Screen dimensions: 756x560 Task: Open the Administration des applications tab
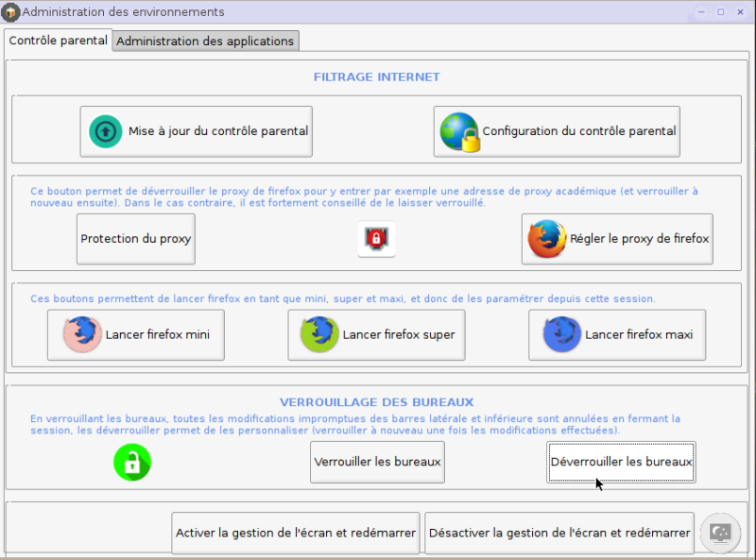[205, 41]
